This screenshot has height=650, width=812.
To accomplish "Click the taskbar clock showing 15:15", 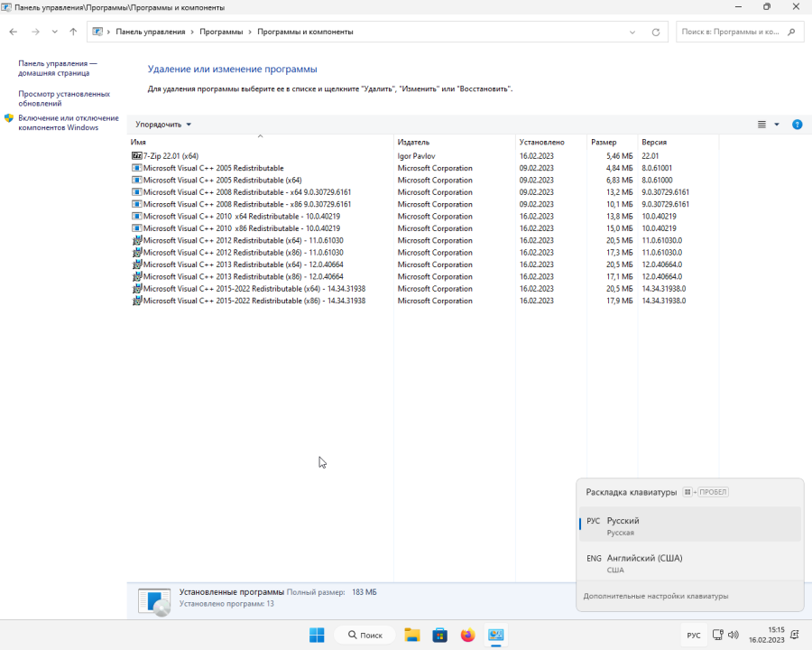I will 766,635.
